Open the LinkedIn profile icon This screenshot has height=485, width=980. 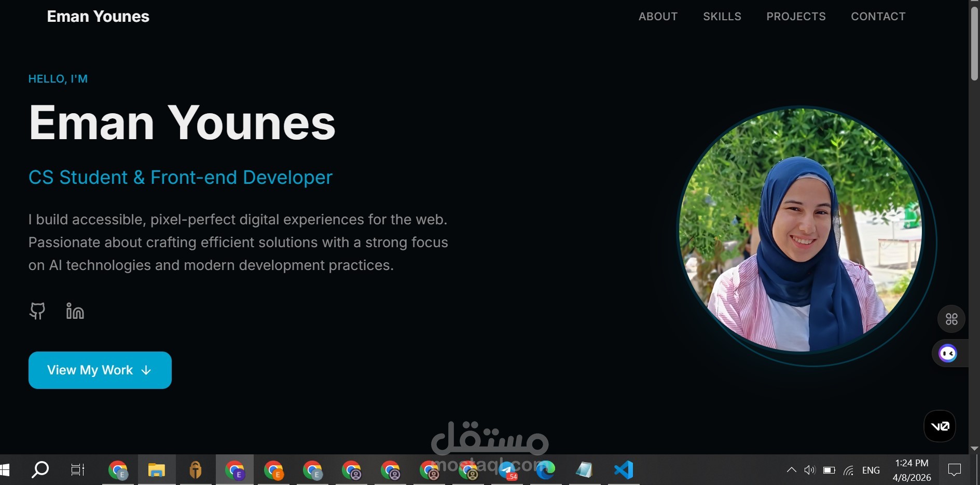coord(74,312)
